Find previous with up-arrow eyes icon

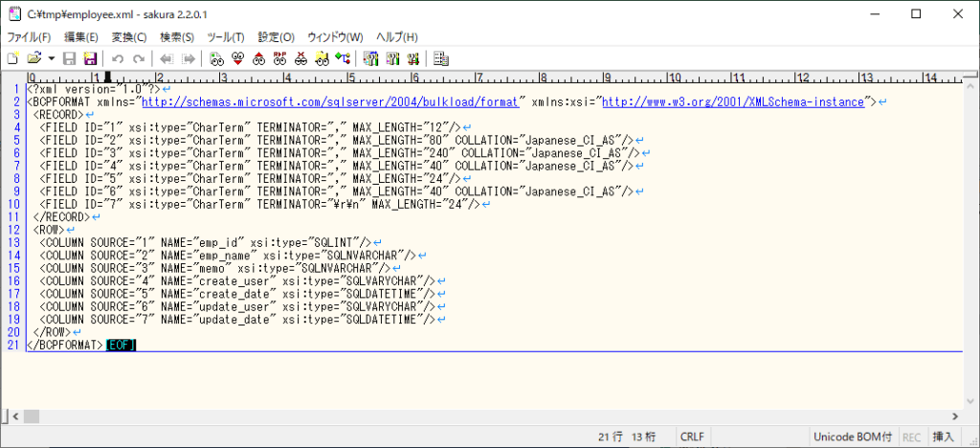coord(258,59)
